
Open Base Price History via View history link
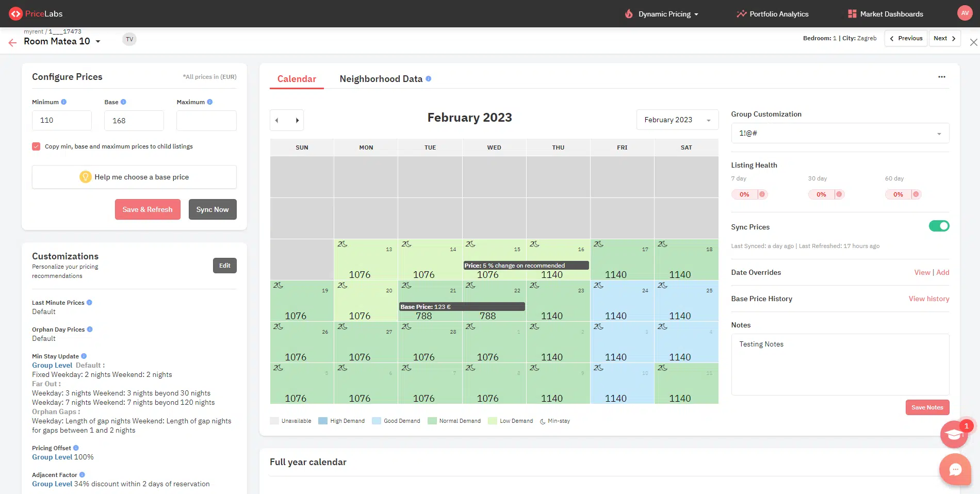coord(928,299)
